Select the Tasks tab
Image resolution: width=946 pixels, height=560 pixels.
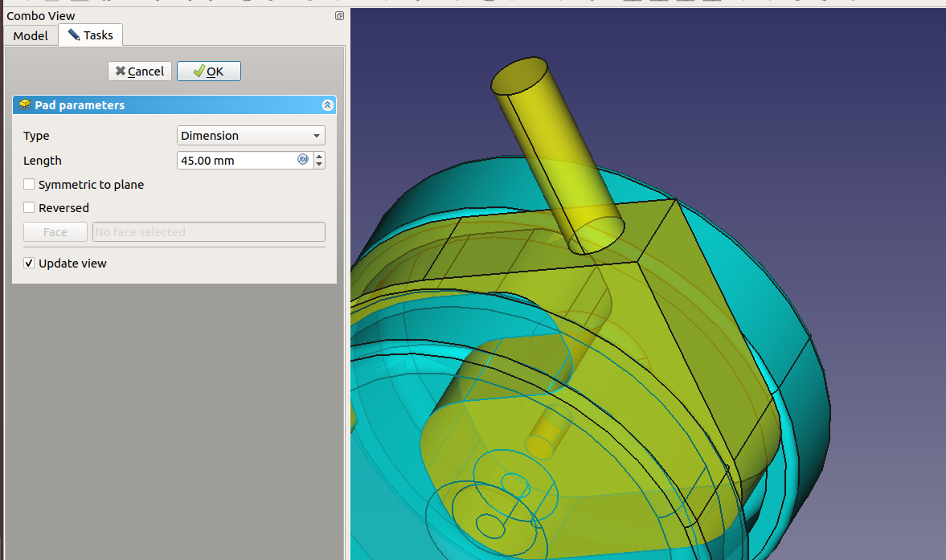[x=90, y=35]
